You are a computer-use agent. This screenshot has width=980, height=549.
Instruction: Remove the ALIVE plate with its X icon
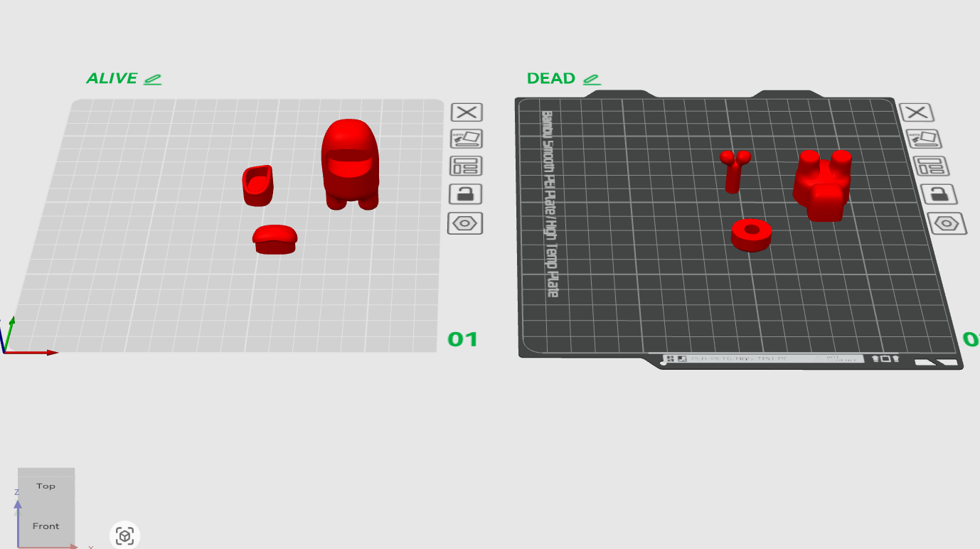point(467,112)
